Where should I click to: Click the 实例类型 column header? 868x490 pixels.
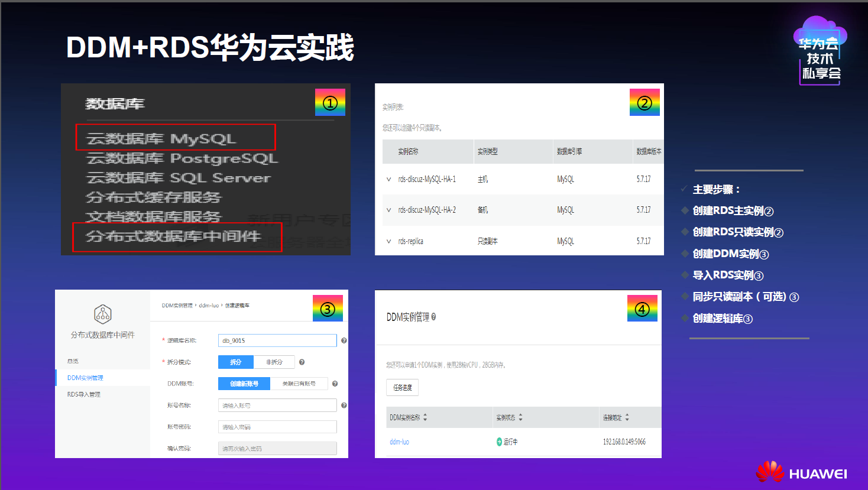tap(488, 151)
